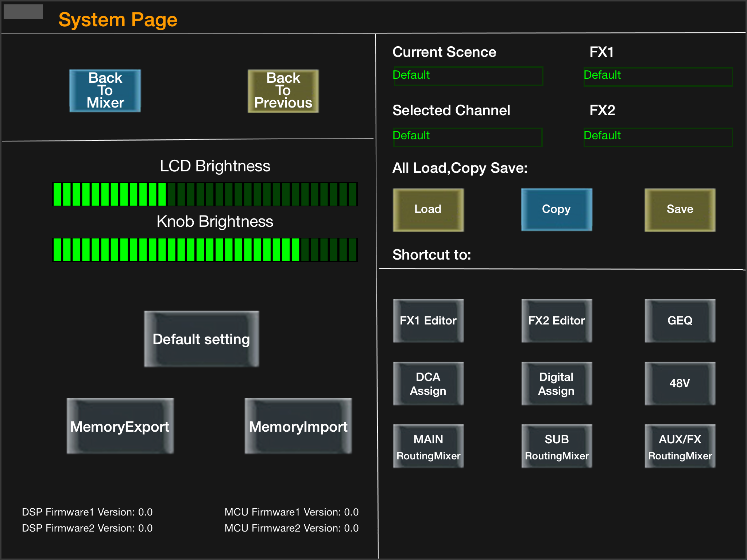Open the DCA Assign shortcut
Screen dimensions: 747x560
pos(428,384)
